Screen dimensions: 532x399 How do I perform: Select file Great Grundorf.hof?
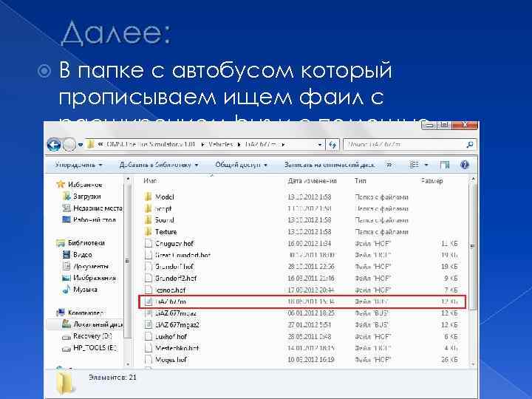(183, 255)
